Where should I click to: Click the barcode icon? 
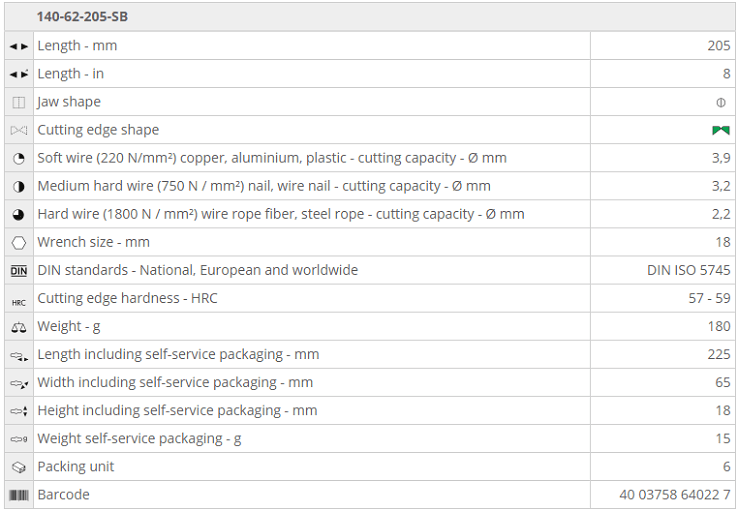tap(19, 495)
